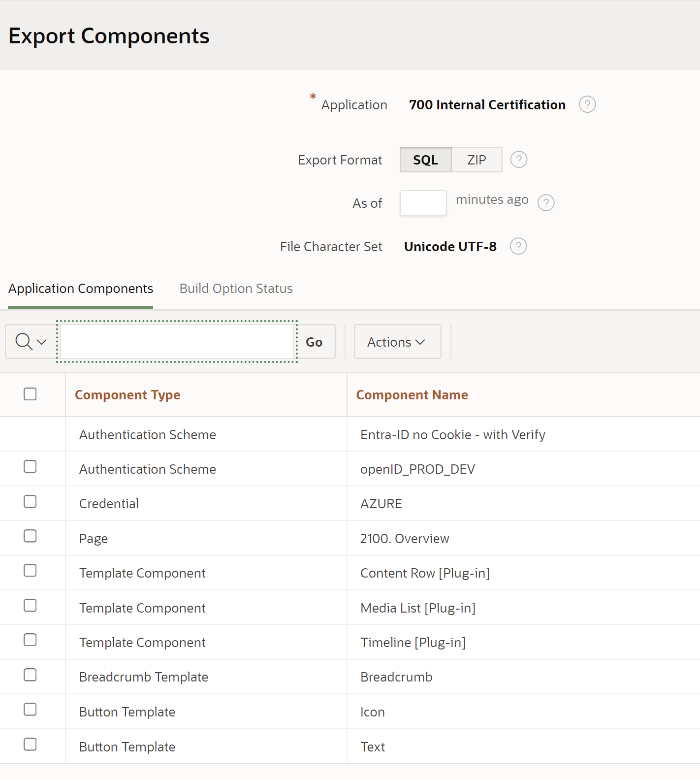Click the openID_PROD_DEV cell
The image size is (700, 780).
tap(523, 469)
